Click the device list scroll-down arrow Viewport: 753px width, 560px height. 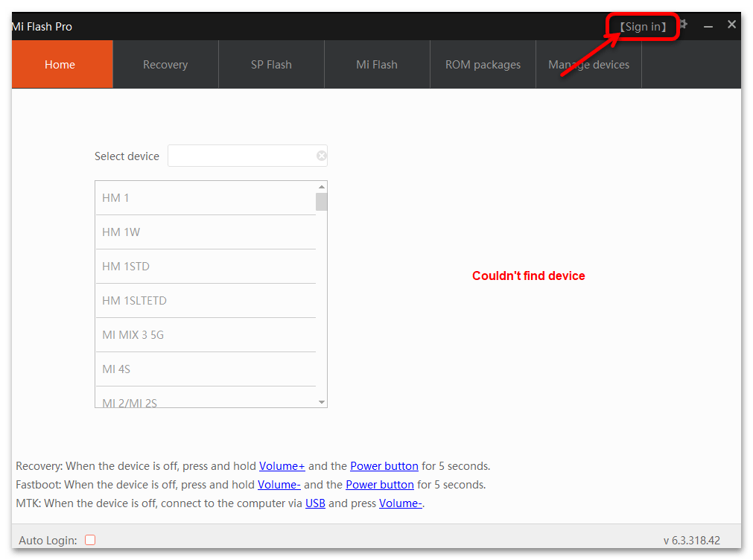point(321,402)
